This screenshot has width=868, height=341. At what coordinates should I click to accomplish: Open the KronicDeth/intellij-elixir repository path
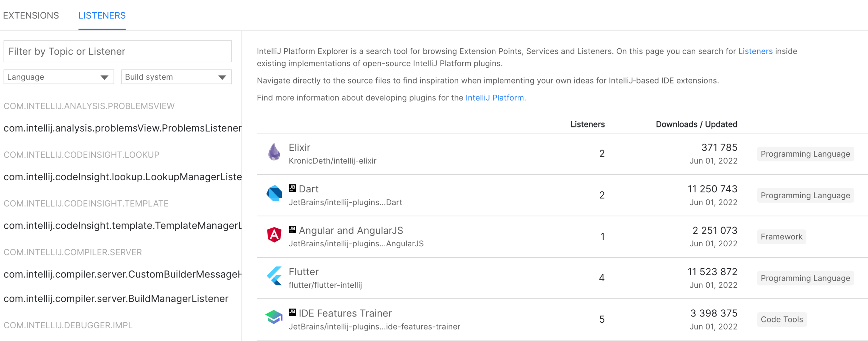click(332, 161)
